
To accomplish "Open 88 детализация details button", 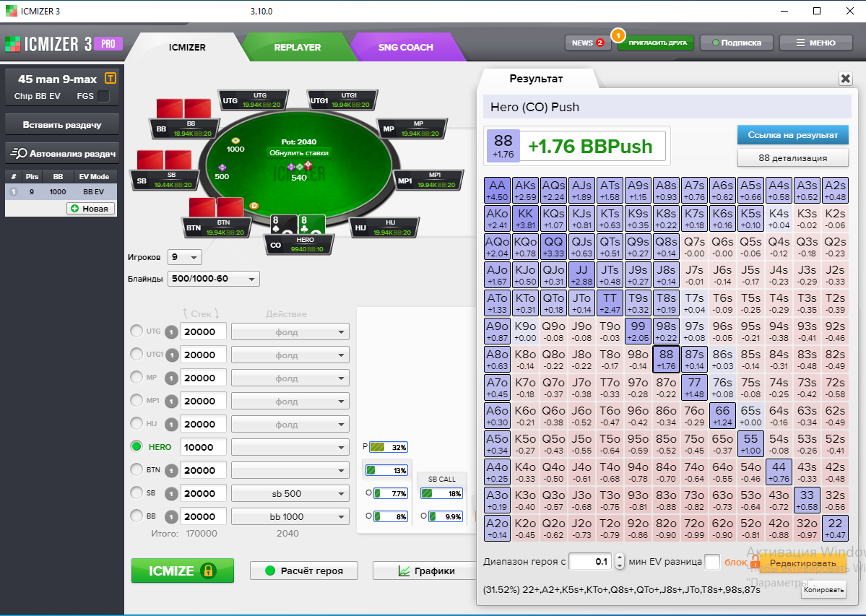I will click(792, 158).
